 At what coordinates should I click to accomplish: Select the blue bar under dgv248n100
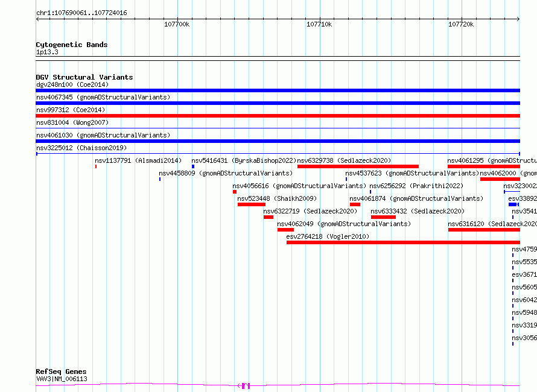coord(278,90)
